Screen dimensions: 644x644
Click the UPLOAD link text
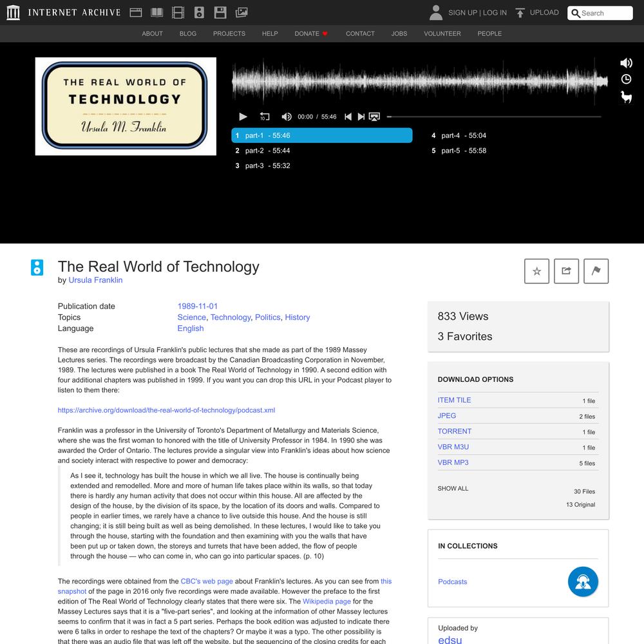pos(544,12)
